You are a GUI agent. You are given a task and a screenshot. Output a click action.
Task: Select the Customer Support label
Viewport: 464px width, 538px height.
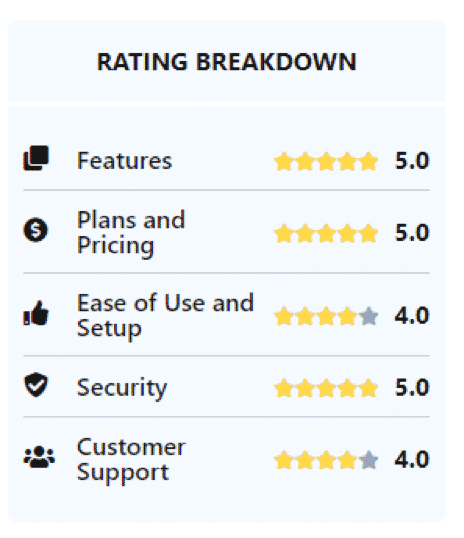click(131, 460)
